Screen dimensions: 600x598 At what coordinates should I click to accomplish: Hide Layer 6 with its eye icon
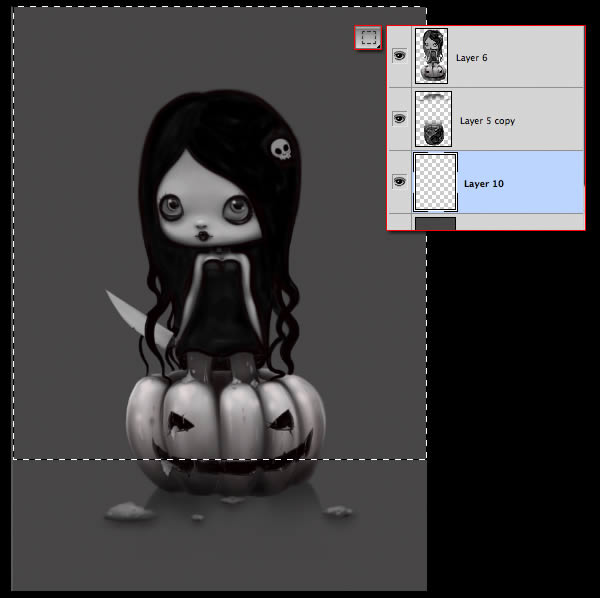[x=399, y=56]
